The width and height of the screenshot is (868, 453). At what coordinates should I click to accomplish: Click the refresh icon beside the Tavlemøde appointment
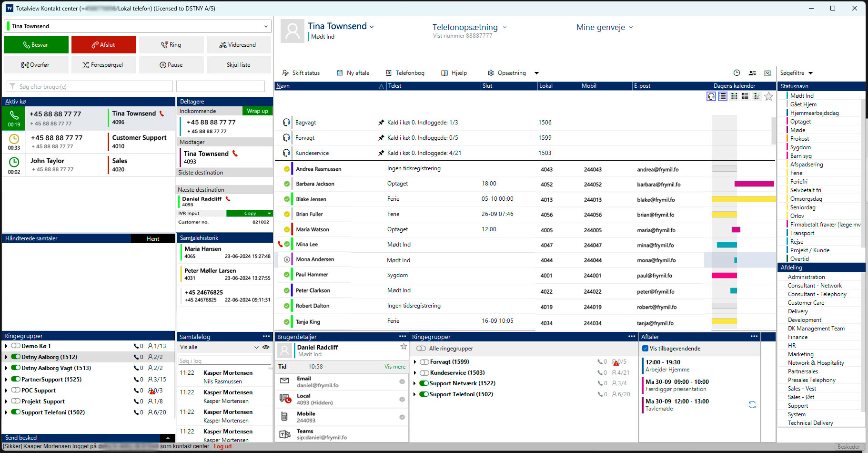point(752,404)
